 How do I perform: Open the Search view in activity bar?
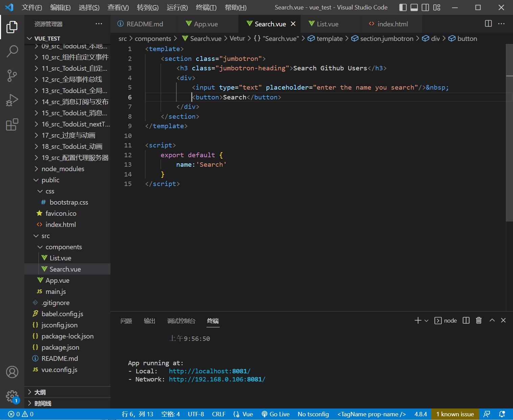pos(12,51)
